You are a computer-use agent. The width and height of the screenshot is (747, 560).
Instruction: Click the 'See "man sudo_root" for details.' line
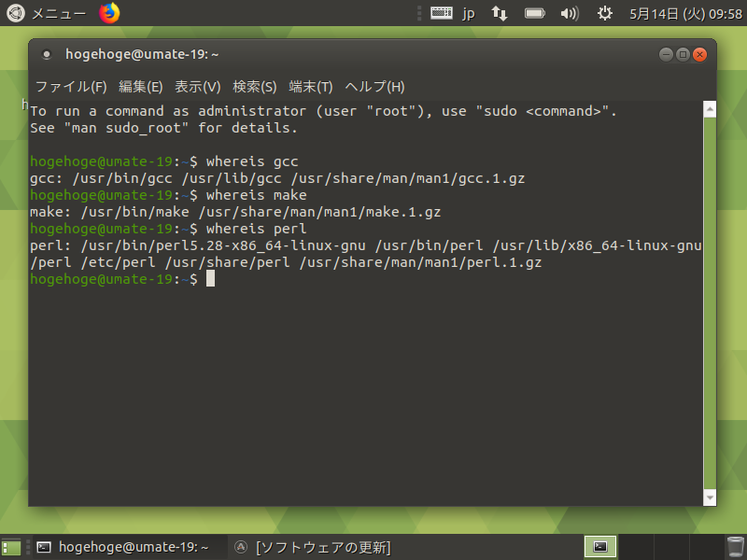pos(164,128)
